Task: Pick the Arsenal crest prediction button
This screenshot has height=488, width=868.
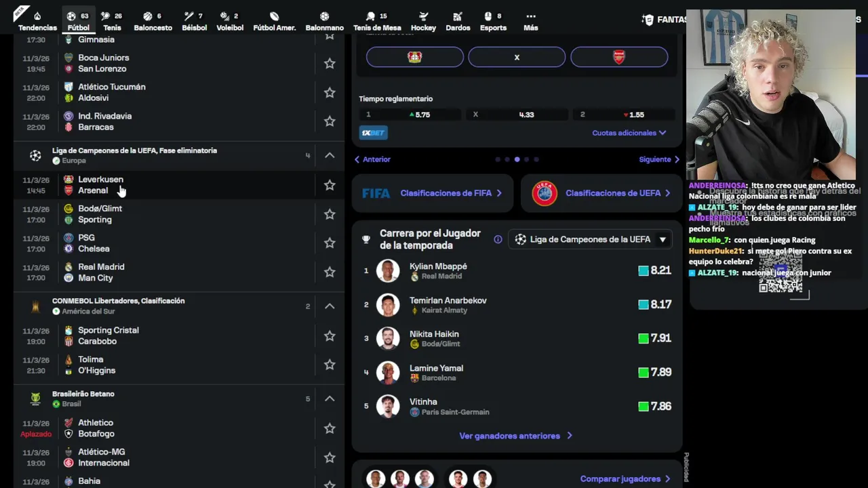Action: coord(619,57)
